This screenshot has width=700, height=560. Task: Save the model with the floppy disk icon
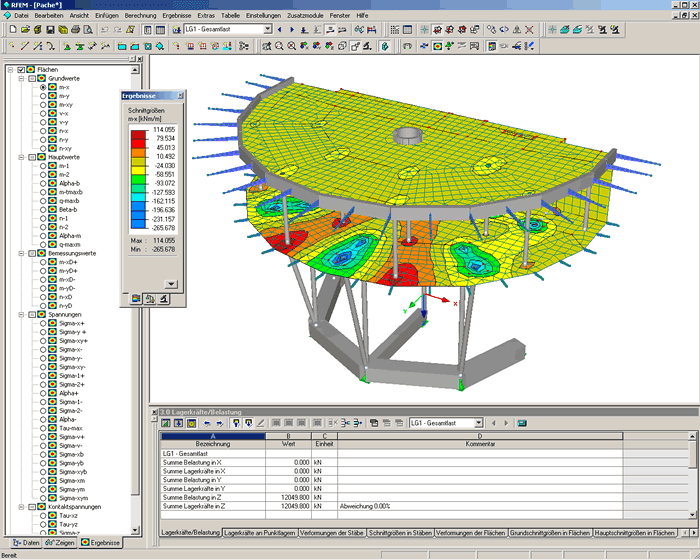50,30
